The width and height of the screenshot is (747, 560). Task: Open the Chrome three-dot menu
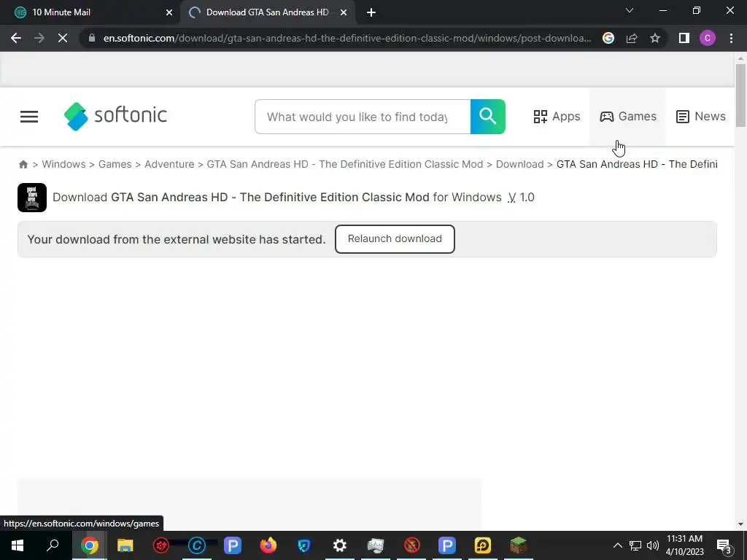pos(731,38)
